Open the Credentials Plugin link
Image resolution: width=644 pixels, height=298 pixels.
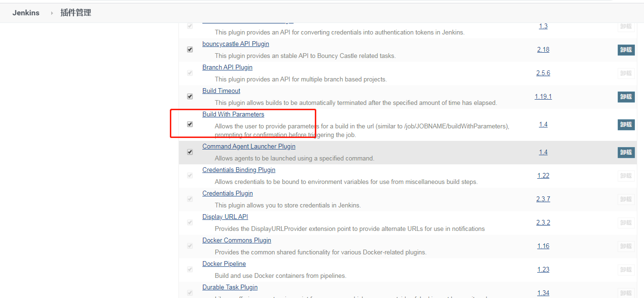(x=227, y=193)
